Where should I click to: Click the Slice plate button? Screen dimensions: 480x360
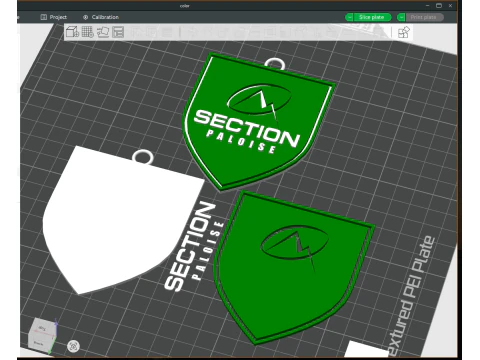(372, 17)
